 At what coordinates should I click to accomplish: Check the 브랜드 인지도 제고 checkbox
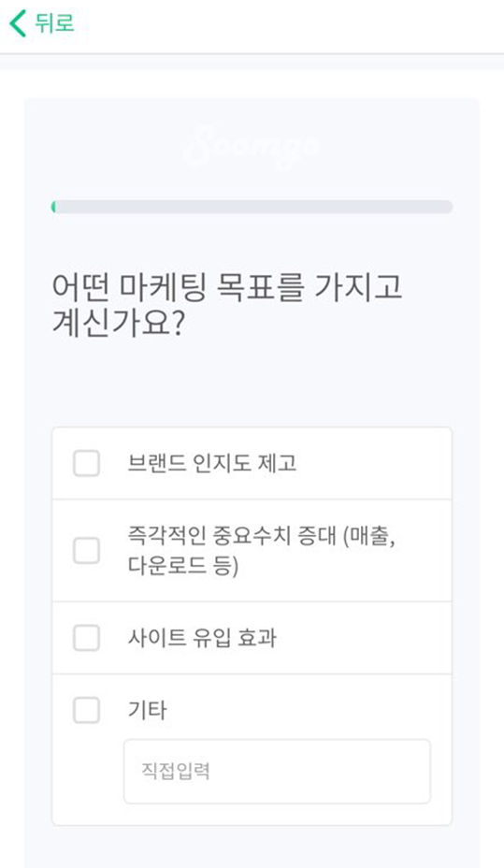(x=86, y=463)
